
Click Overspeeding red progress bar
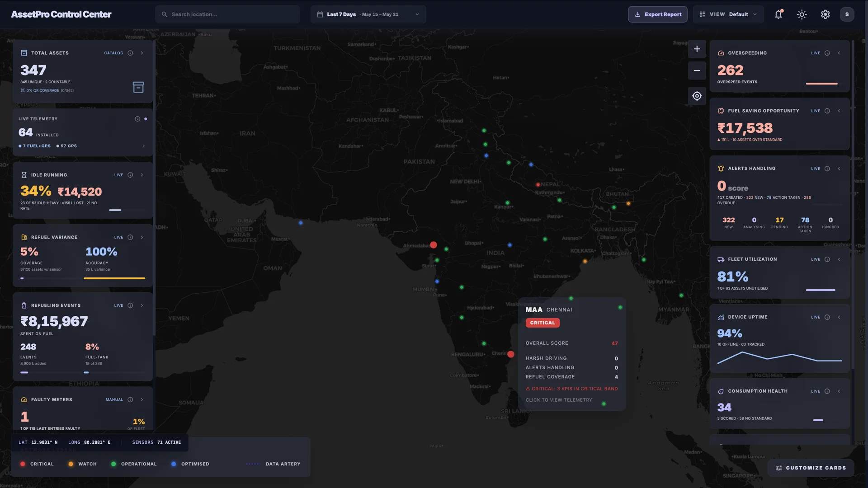tap(821, 84)
